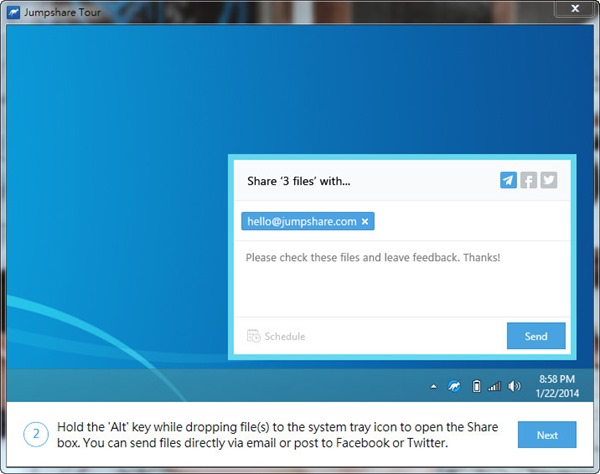This screenshot has width=600, height=474.
Task: Click the battery tray icon
Action: point(476,386)
